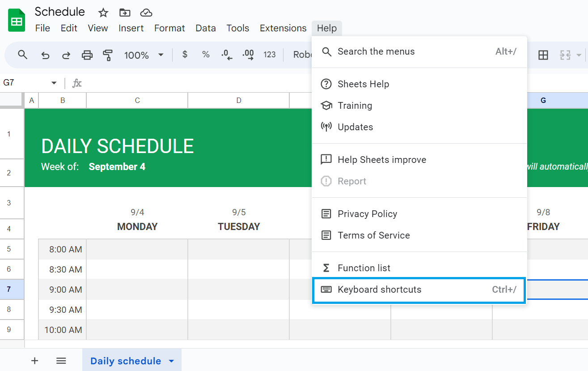The width and height of the screenshot is (588, 371).
Task: Open Function list
Action: 419,268
